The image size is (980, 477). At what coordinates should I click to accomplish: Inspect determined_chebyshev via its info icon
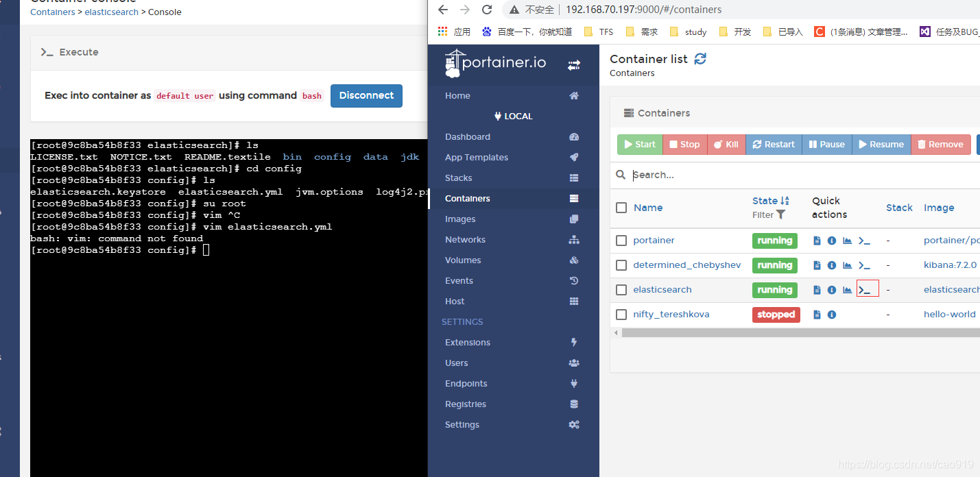click(832, 265)
